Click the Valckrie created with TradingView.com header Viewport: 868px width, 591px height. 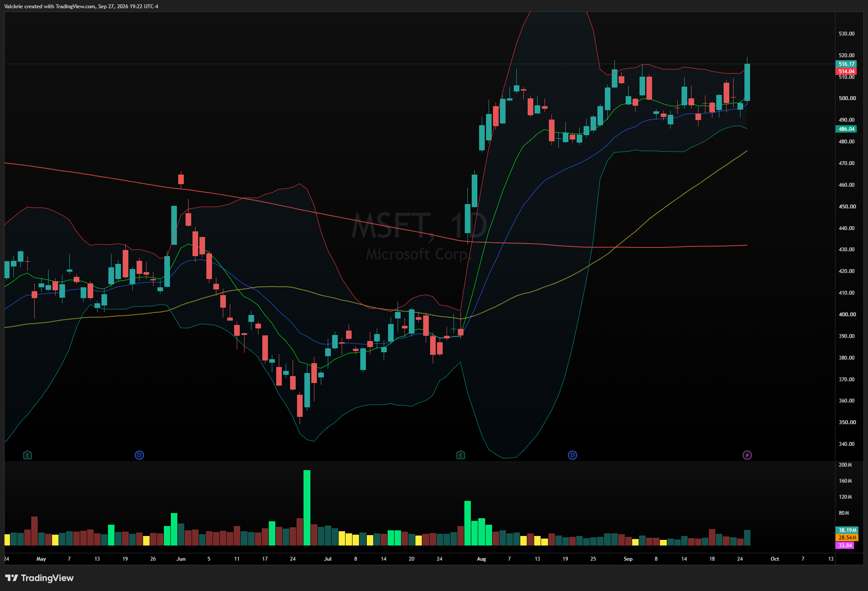pos(81,6)
